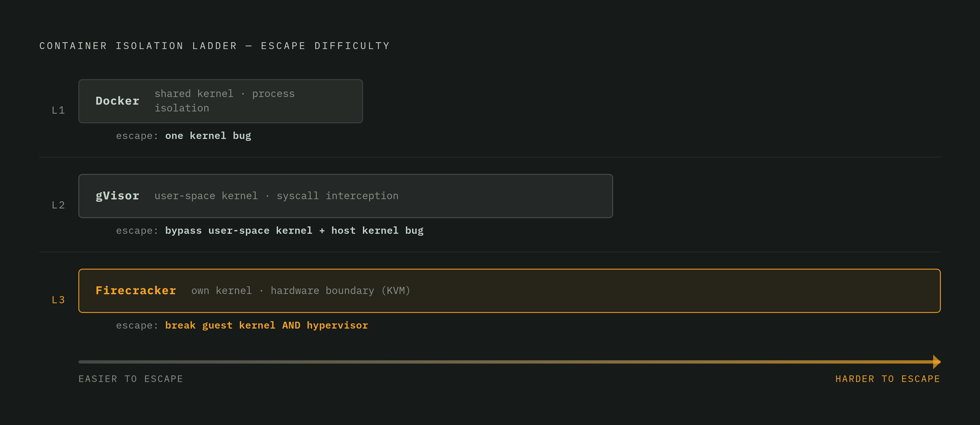Click 'bypass user-space kernel + host kernel bug'
The width and height of the screenshot is (980, 425).
point(294,230)
